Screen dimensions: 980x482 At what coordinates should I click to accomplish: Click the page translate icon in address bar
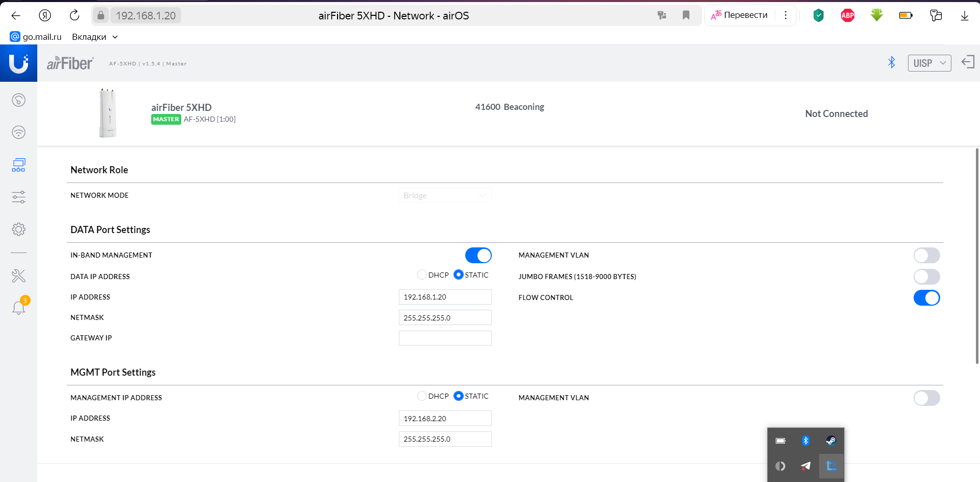(x=662, y=15)
